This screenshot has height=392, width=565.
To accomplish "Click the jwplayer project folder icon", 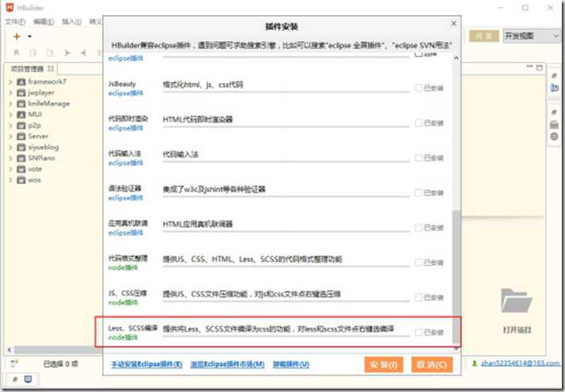I will tap(21, 93).
